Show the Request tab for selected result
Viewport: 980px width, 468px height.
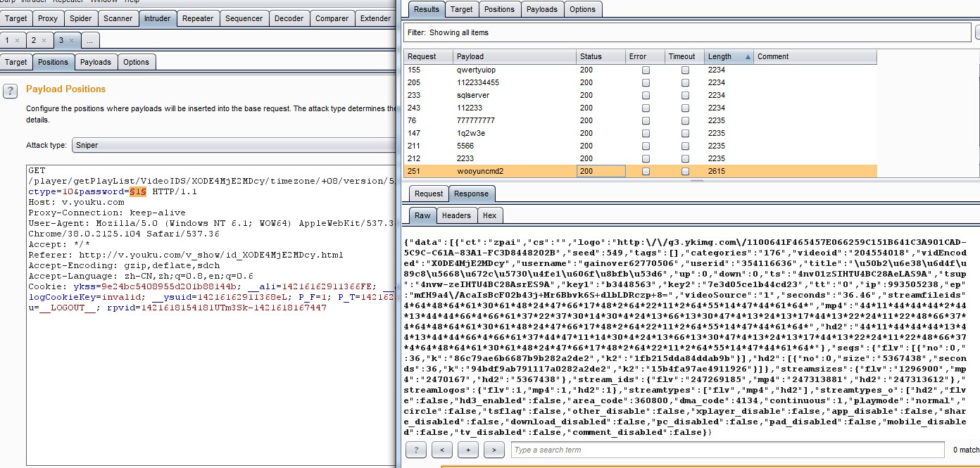click(x=429, y=194)
